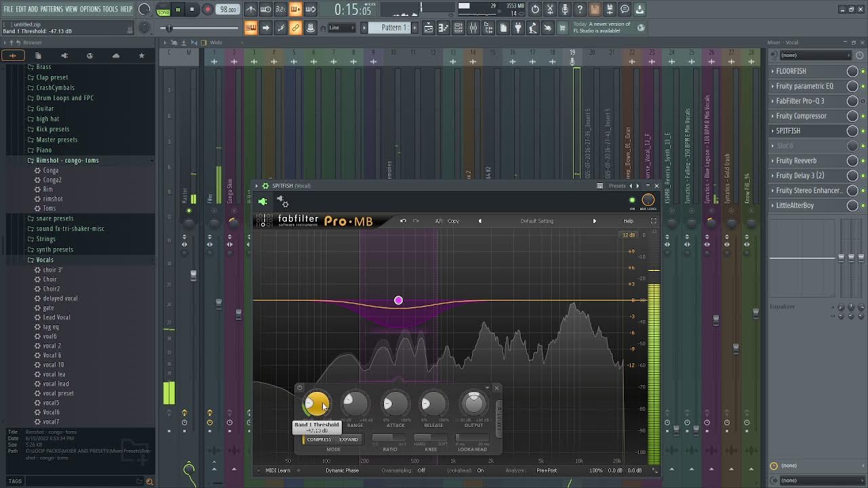This screenshot has width=868, height=488.
Task: Go to next Pro-MB preset
Action: pyautogui.click(x=595, y=221)
